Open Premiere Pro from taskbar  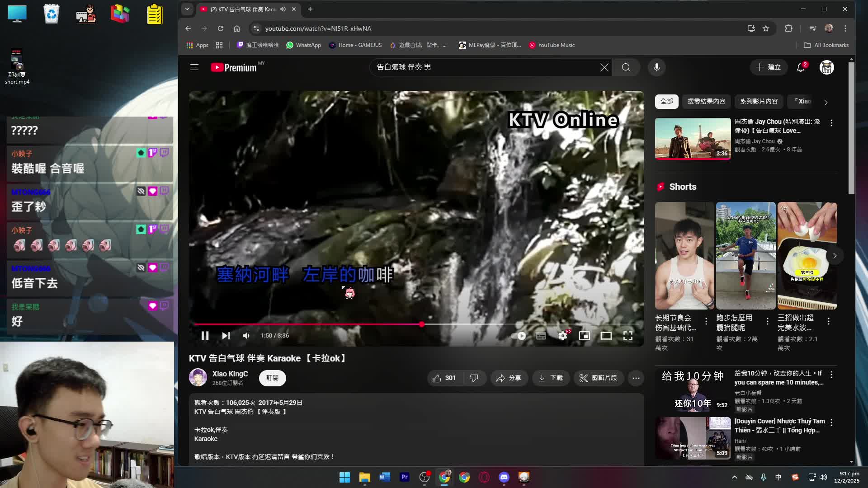click(405, 477)
